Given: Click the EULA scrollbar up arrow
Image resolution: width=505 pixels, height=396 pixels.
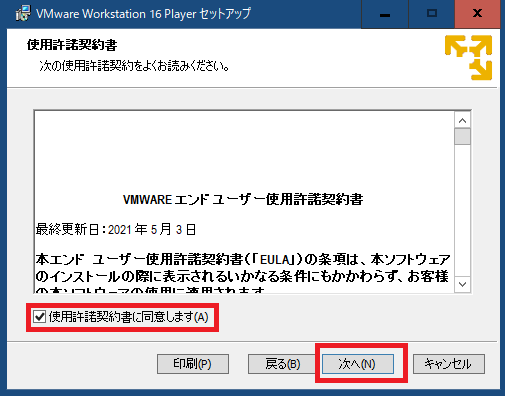Looking at the screenshot, I should [x=462, y=120].
